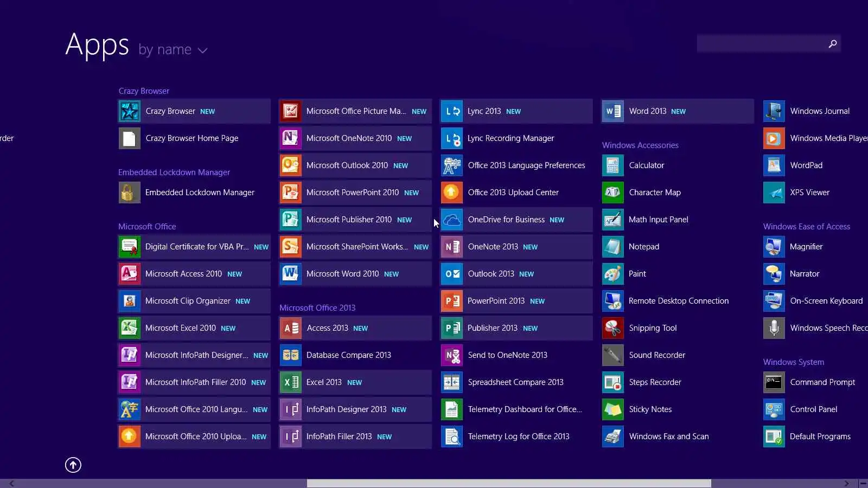Open the Windows Fax and Scan icon
The width and height of the screenshot is (868, 488).
[x=612, y=436]
